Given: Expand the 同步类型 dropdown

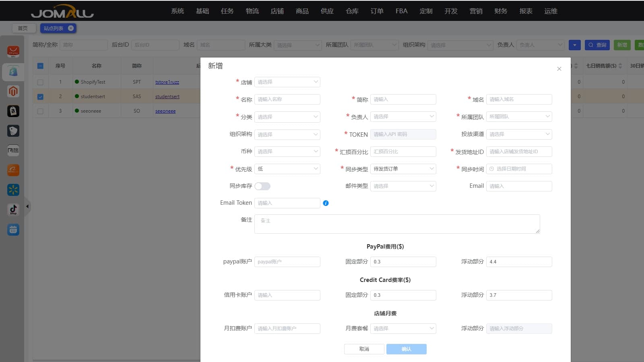Looking at the screenshot, I should click(x=403, y=169).
